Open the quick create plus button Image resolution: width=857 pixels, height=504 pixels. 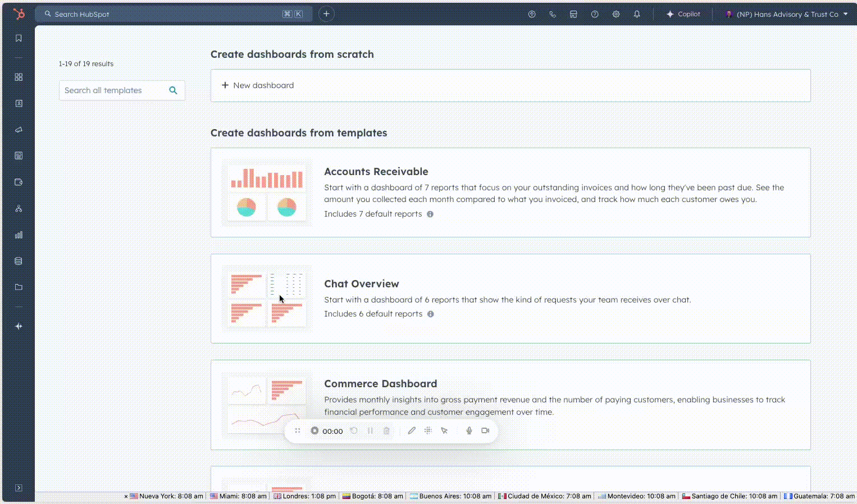tap(326, 14)
